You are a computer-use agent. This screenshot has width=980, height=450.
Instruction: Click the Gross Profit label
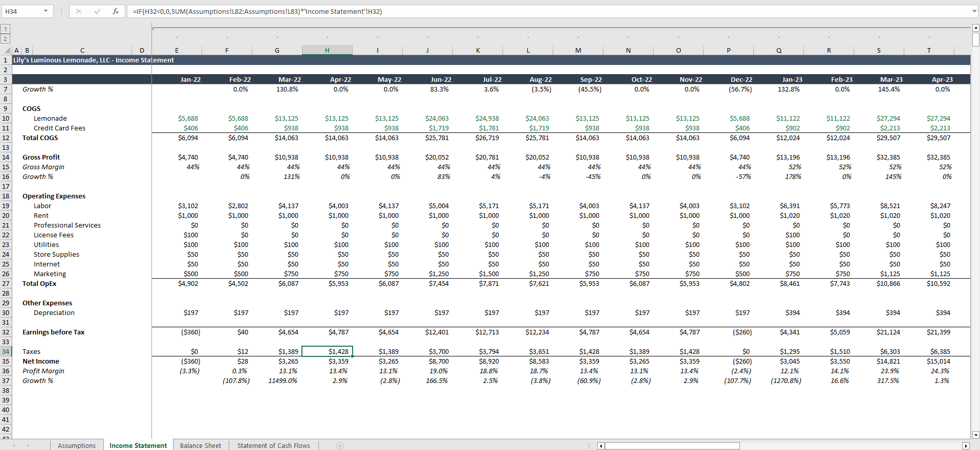click(x=41, y=157)
